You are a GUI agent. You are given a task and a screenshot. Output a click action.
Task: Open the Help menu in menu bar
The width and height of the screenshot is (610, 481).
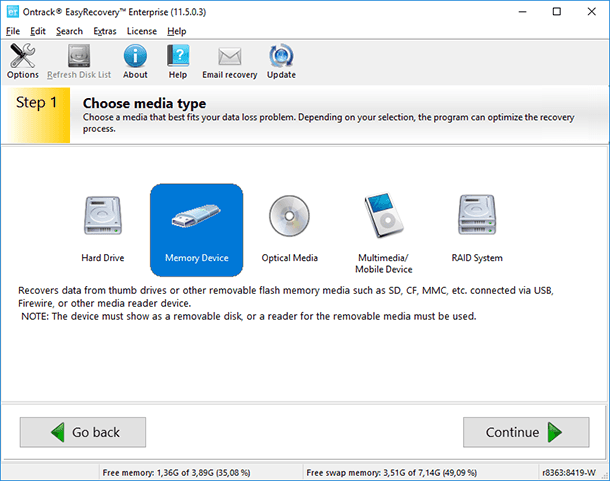177,31
